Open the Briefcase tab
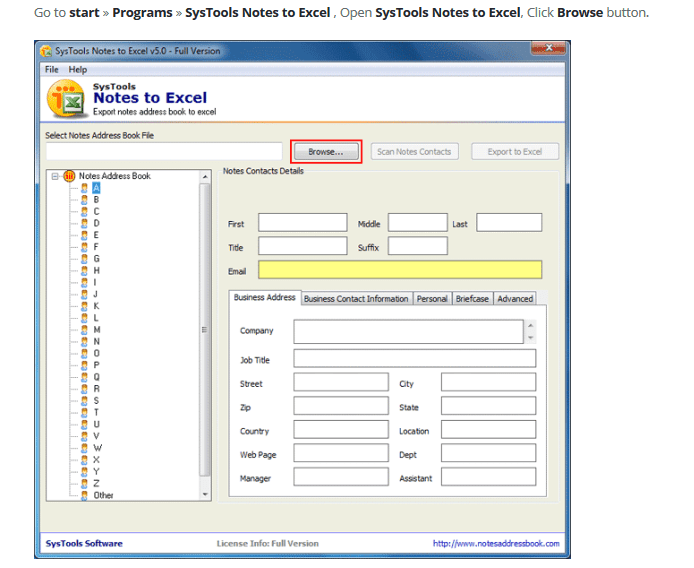This screenshot has height=568, width=694. (x=472, y=299)
